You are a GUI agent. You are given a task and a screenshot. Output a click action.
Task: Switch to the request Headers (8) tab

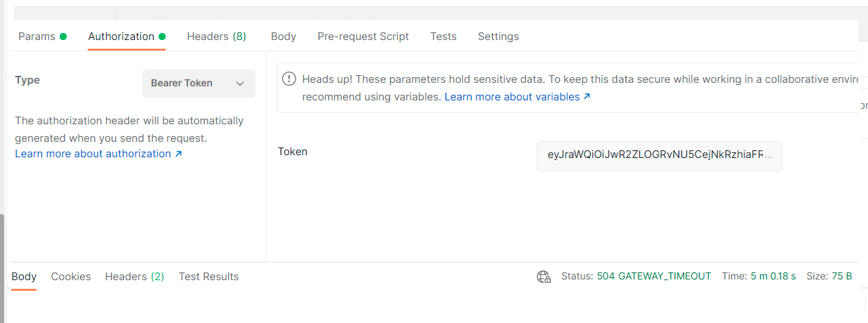click(x=216, y=37)
